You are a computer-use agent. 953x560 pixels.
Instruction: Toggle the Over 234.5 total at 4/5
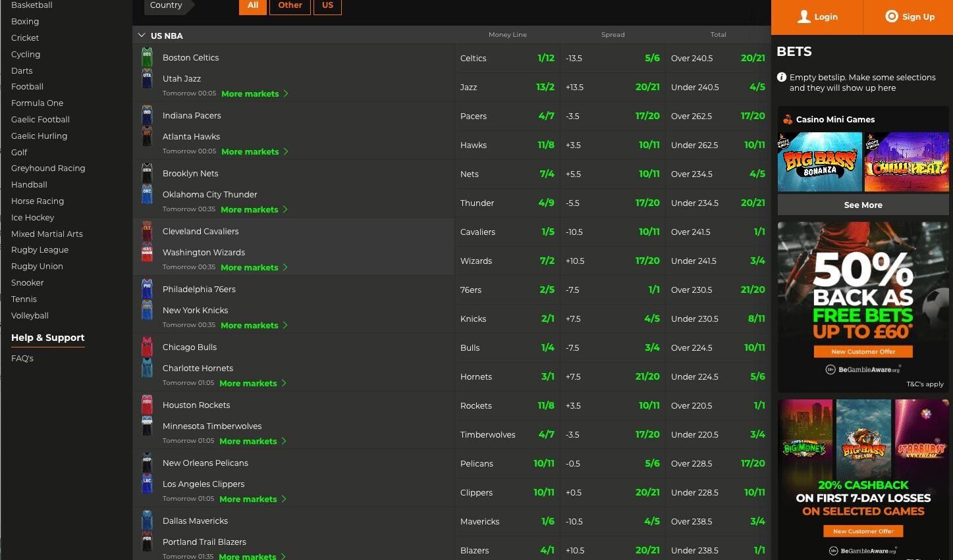718,174
